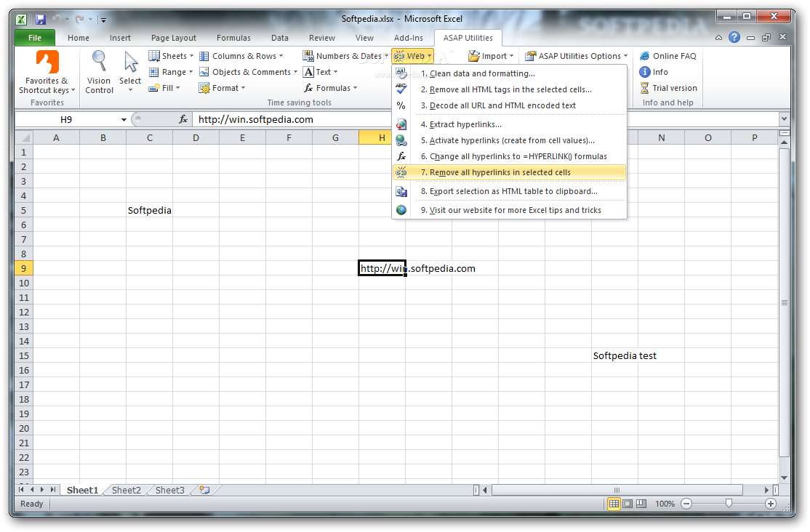Expand the ASAP Utilities Options dropdown
This screenshot has height=532, width=810.
[x=625, y=56]
